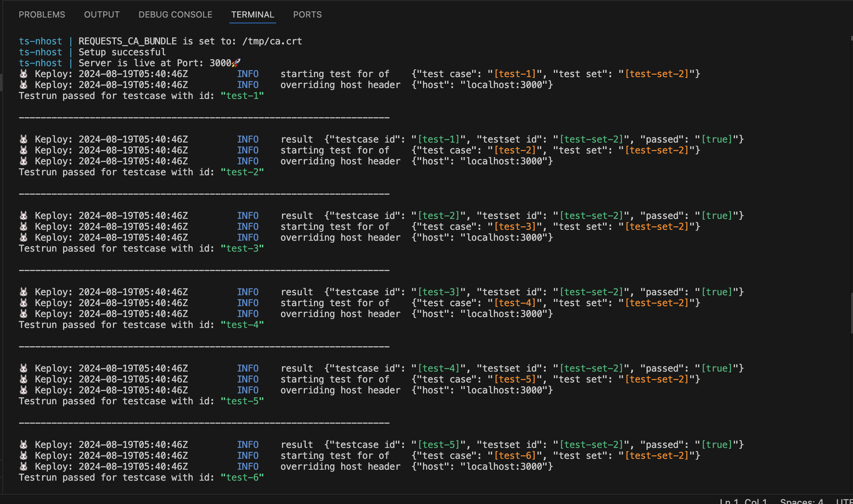The image size is (853, 504).
Task: Click the green "test-1" testcase id
Action: pos(242,96)
